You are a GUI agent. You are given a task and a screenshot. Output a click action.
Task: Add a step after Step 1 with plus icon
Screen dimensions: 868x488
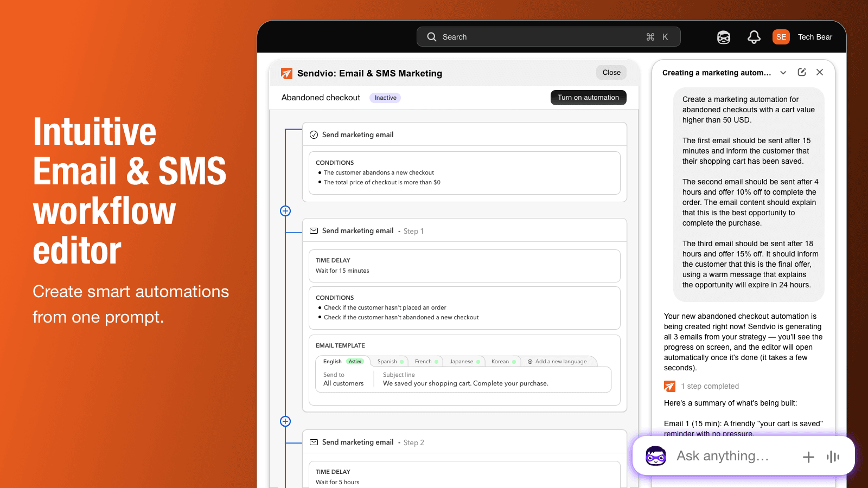click(285, 421)
